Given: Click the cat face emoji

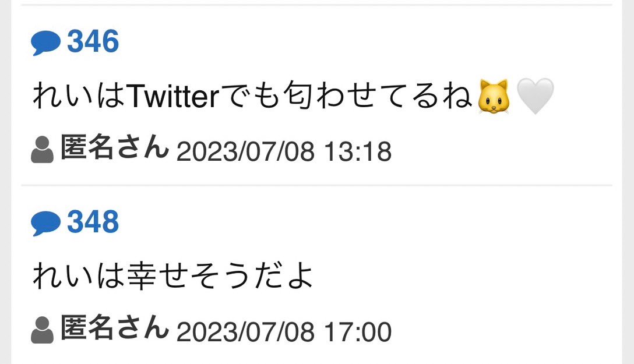Looking at the screenshot, I should pos(494,97).
